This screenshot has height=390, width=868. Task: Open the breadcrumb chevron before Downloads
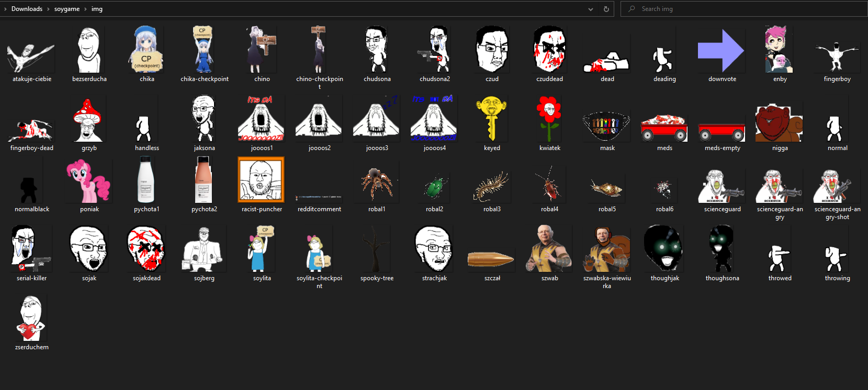(5, 9)
